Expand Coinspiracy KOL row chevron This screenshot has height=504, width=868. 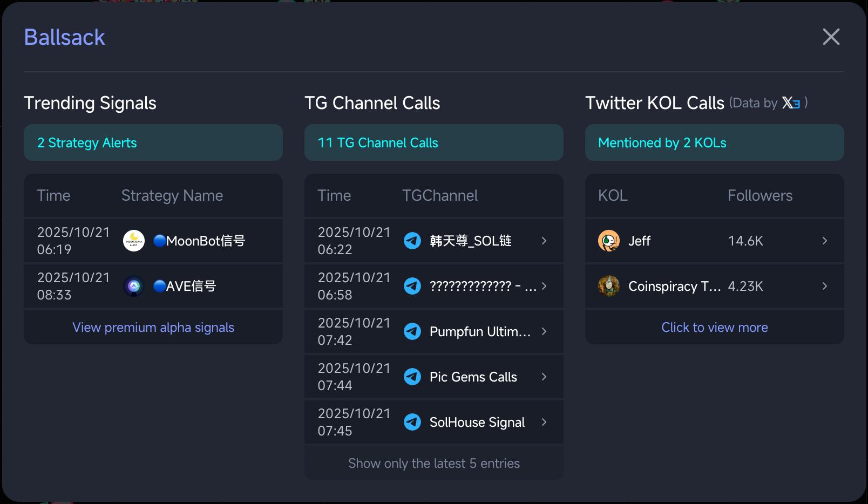(x=825, y=286)
